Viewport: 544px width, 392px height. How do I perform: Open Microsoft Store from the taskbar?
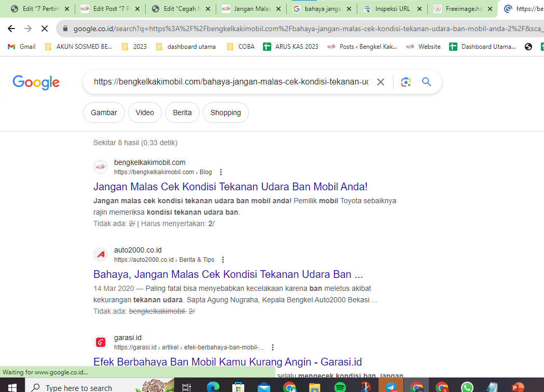[239, 387]
